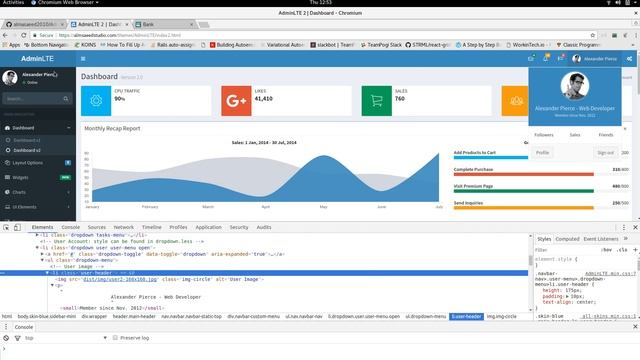Click AdminLTE logo link

coord(38,59)
